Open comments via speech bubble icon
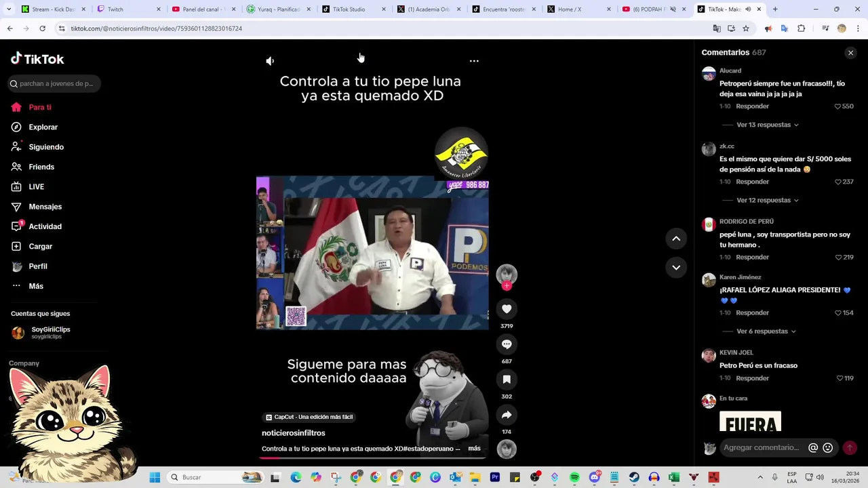 507,344
